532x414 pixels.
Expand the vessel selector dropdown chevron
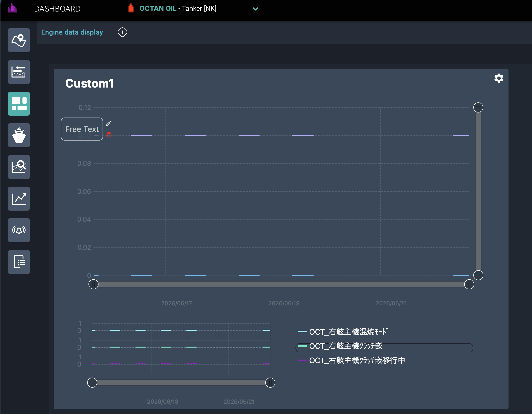point(255,9)
